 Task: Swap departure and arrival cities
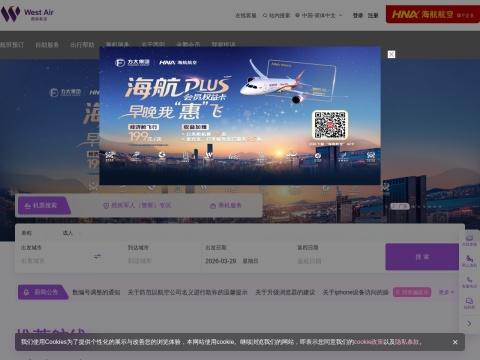tap(97, 257)
